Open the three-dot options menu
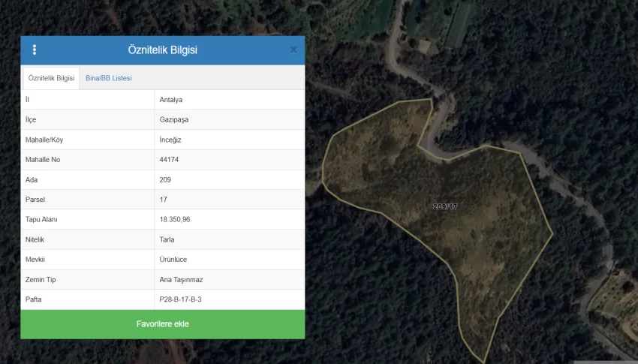This screenshot has width=638, height=364. click(35, 50)
